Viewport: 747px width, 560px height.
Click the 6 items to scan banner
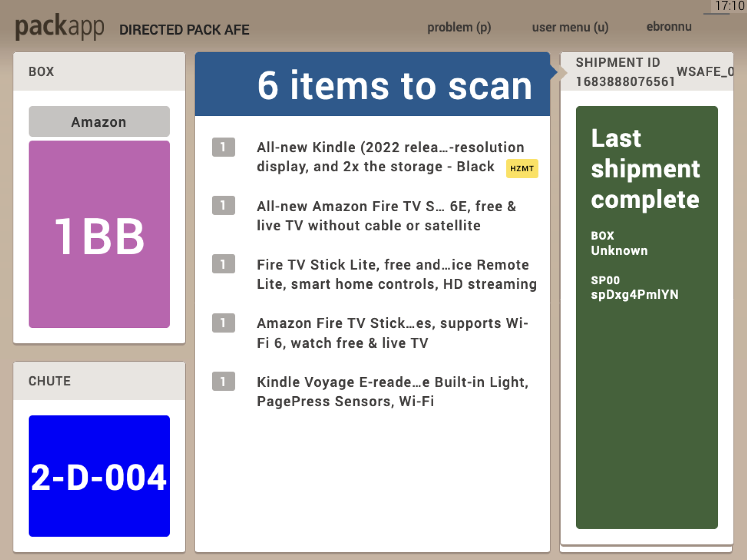373,85
